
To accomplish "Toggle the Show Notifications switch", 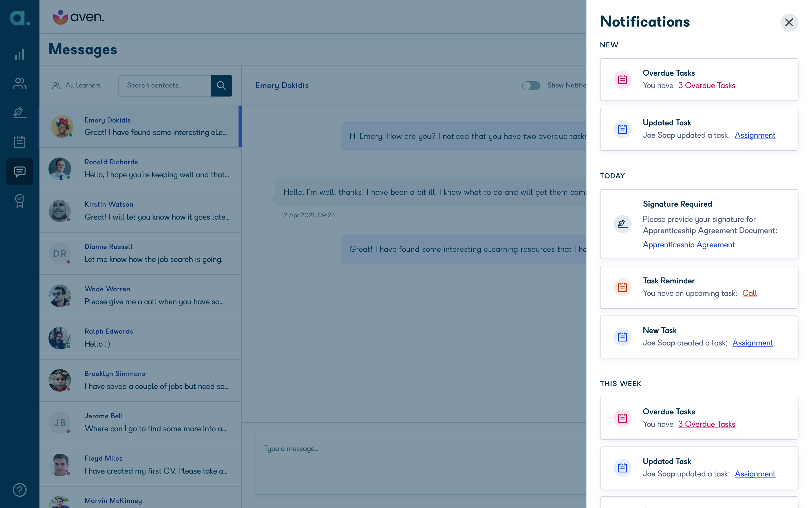I will (531, 86).
